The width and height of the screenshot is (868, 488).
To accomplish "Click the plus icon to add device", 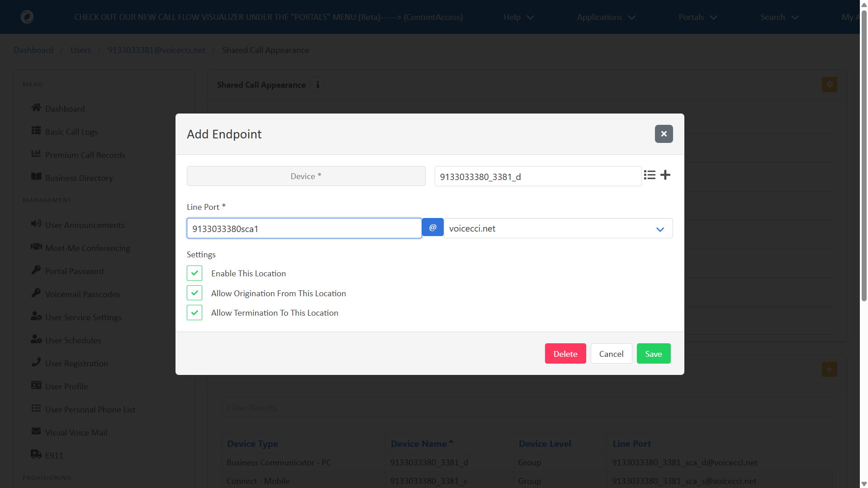I will coord(665,175).
